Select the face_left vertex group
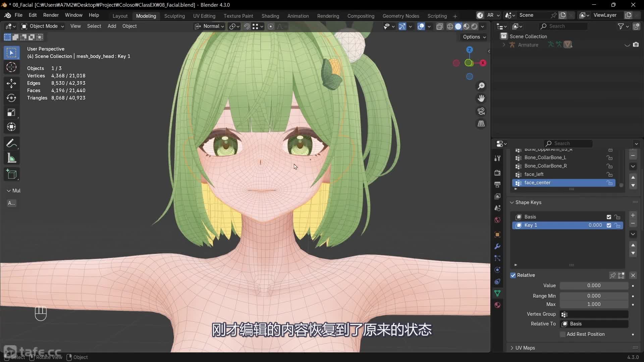644x362 pixels. point(534,174)
